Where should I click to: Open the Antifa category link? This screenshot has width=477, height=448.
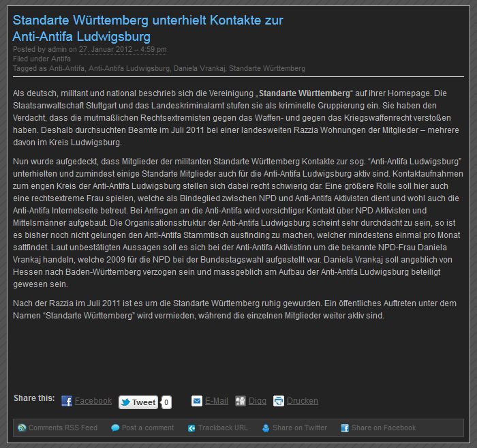pyautogui.click(x=61, y=59)
